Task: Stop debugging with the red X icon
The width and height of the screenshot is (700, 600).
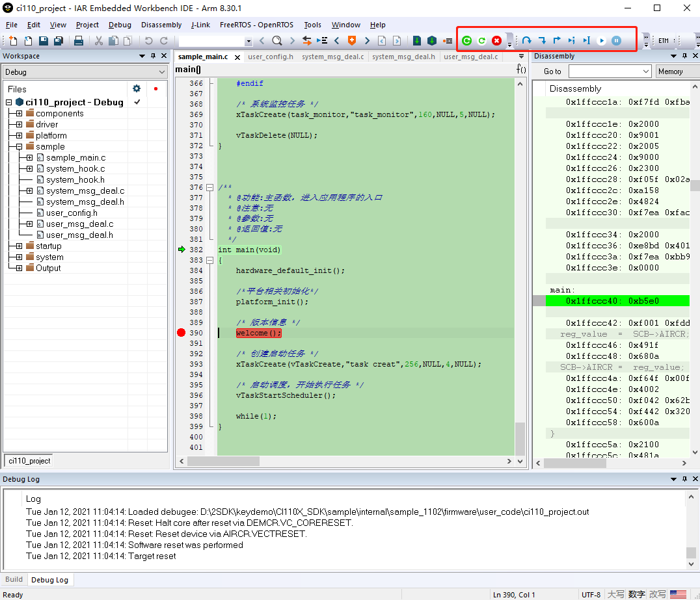Action: tap(496, 41)
